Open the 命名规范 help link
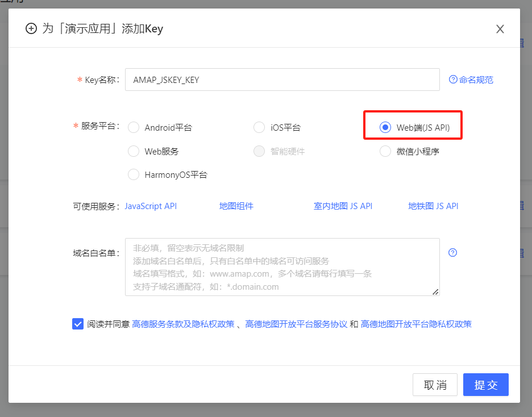 click(x=471, y=80)
